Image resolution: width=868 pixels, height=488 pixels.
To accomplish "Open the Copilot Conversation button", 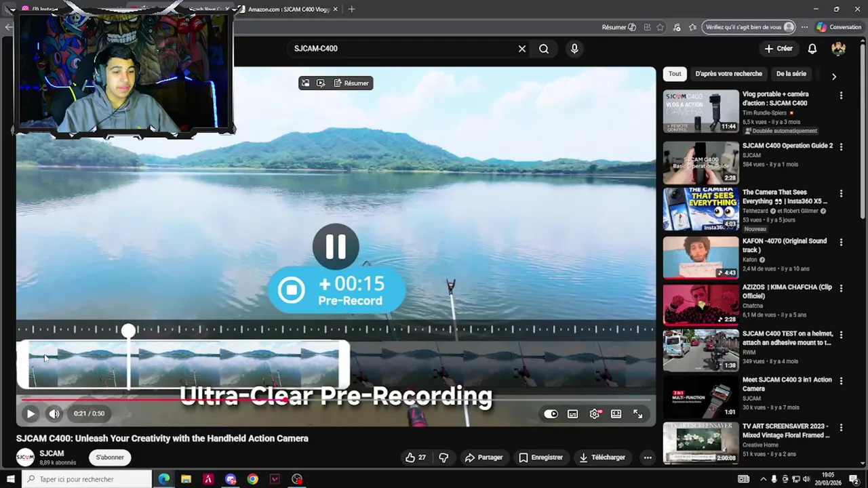I will tap(839, 27).
